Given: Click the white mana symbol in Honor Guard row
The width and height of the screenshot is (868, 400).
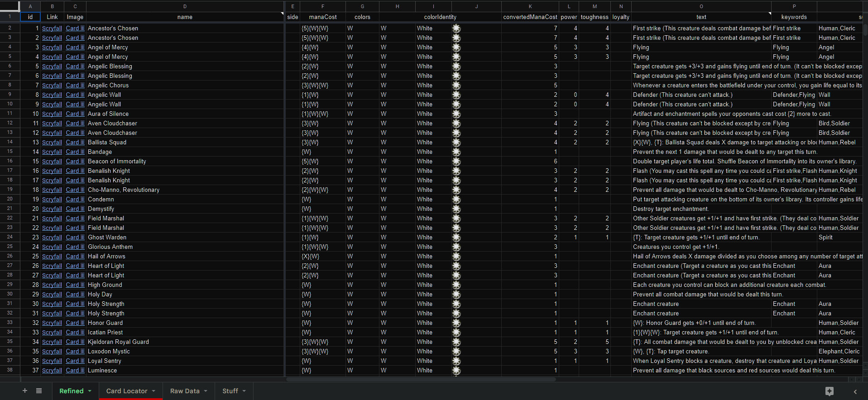Looking at the screenshot, I should (456, 323).
